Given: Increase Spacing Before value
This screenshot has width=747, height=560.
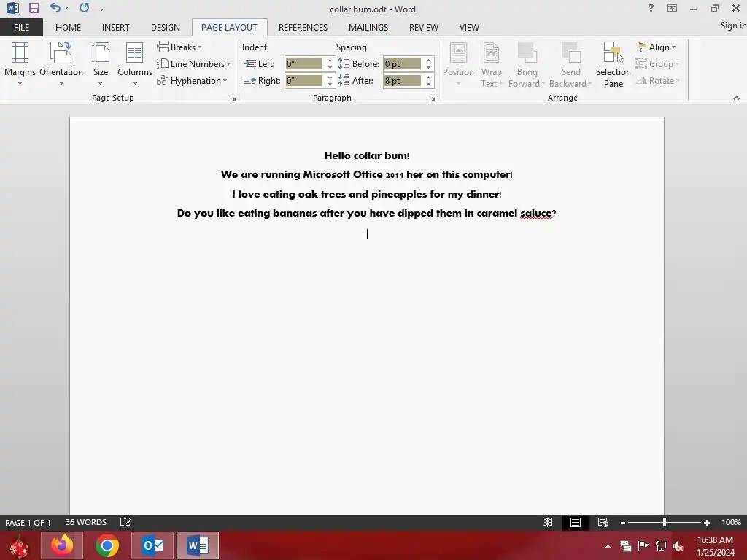Looking at the screenshot, I should [429, 61].
